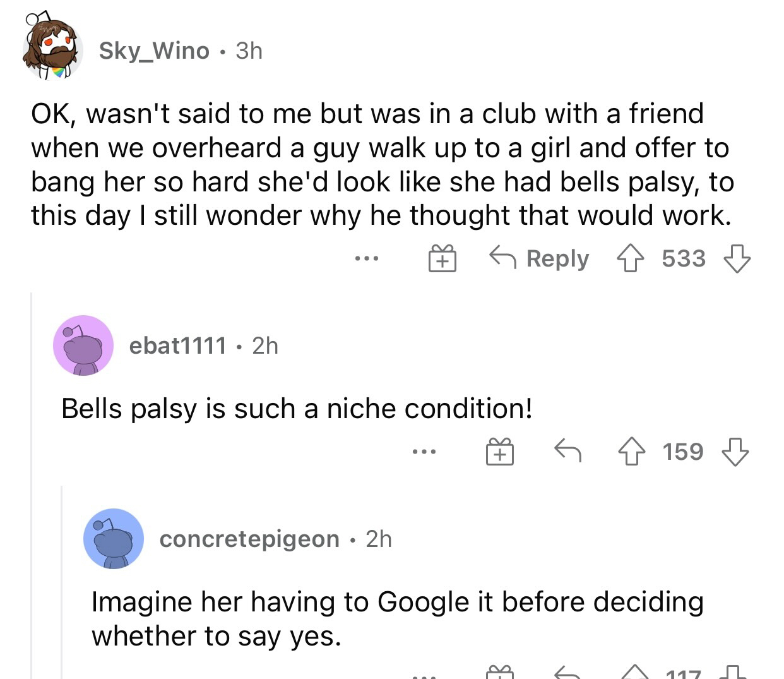Image resolution: width=784 pixels, height=679 pixels.
Task: Open concretepigeon's user profile link
Action: coord(249,539)
